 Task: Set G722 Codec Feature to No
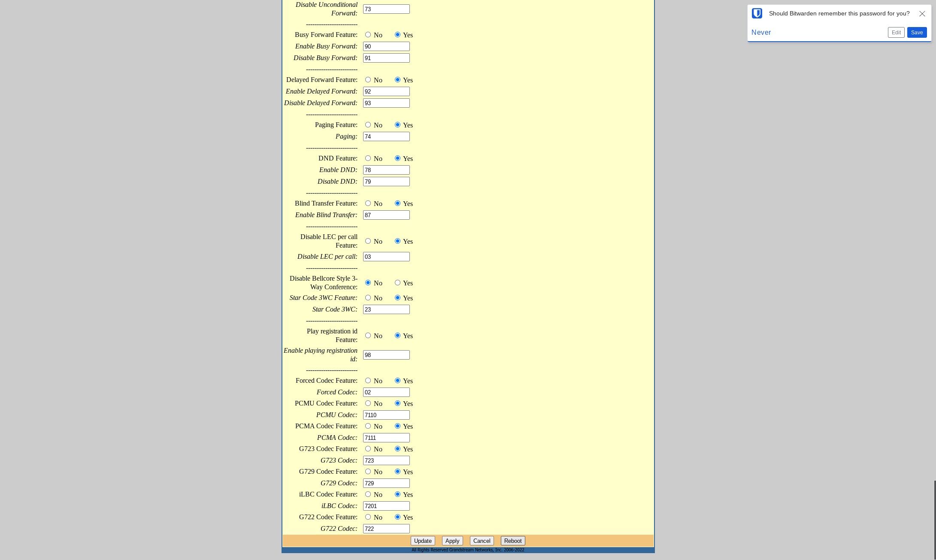tap(368, 517)
